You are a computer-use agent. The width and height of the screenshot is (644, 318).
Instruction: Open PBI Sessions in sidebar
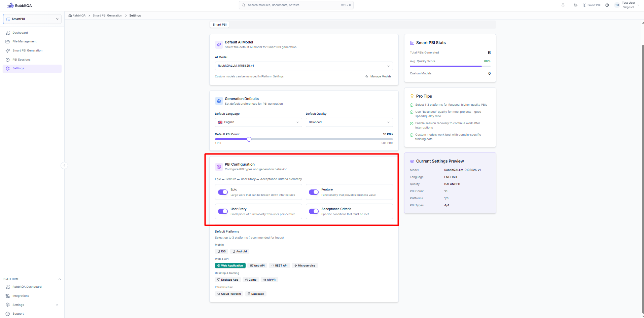pos(32,60)
